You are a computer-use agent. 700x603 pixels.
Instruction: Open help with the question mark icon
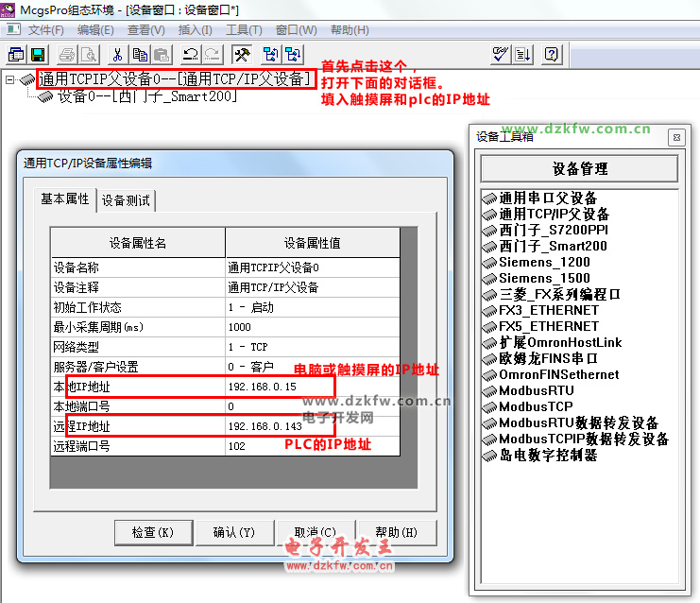[552, 55]
